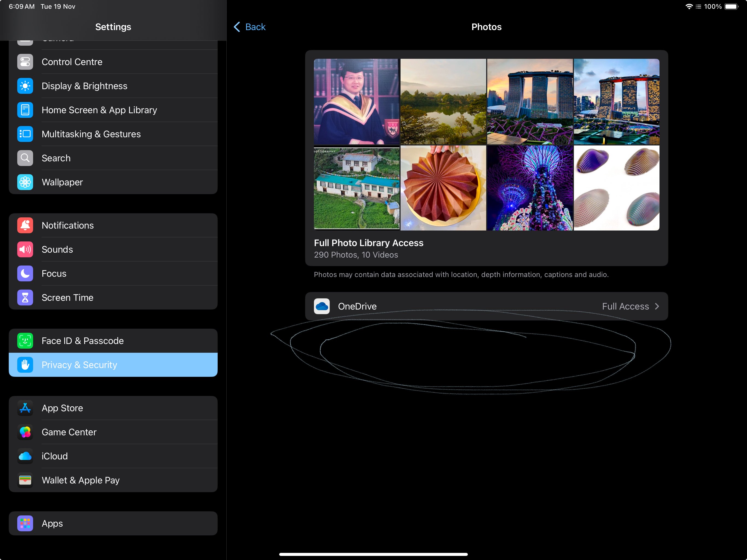Tap the Notifications bell icon

(25, 225)
